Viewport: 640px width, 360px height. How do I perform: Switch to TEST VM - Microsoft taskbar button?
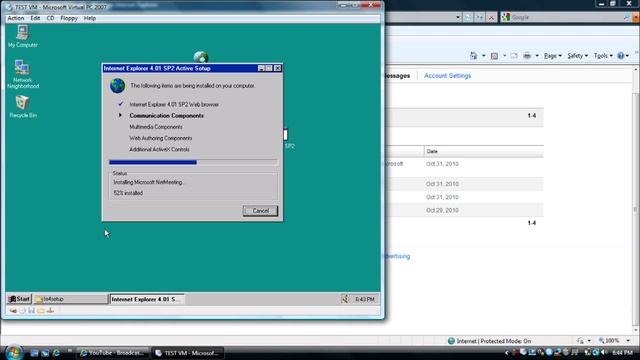pyautogui.click(x=188, y=353)
